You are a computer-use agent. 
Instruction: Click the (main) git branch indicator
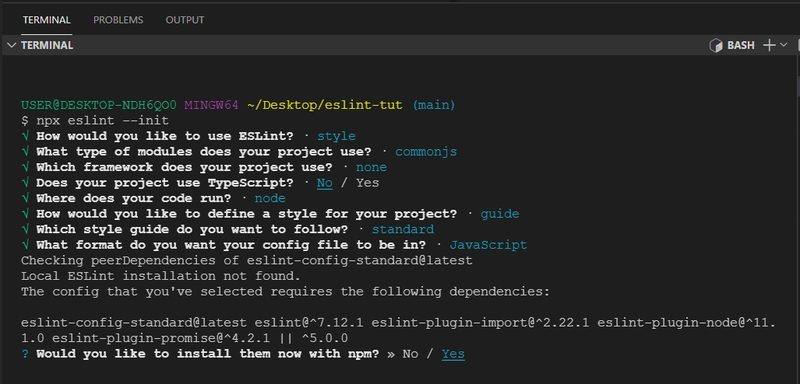434,105
